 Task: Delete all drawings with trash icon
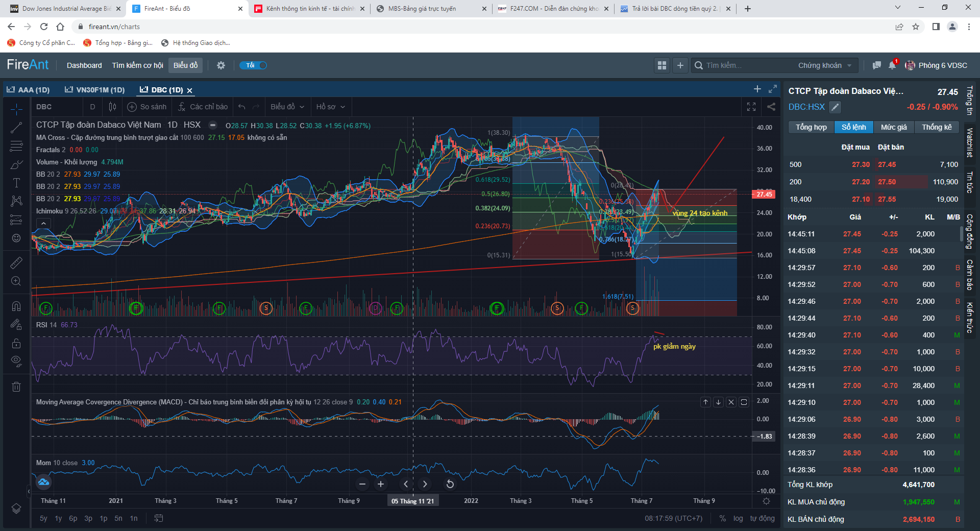[x=16, y=387]
